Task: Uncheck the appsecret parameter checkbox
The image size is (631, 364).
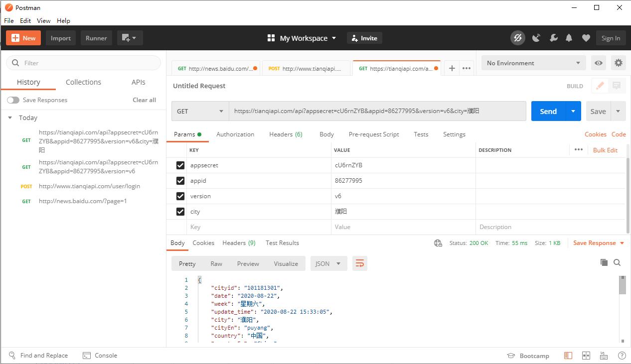Action: tap(180, 165)
